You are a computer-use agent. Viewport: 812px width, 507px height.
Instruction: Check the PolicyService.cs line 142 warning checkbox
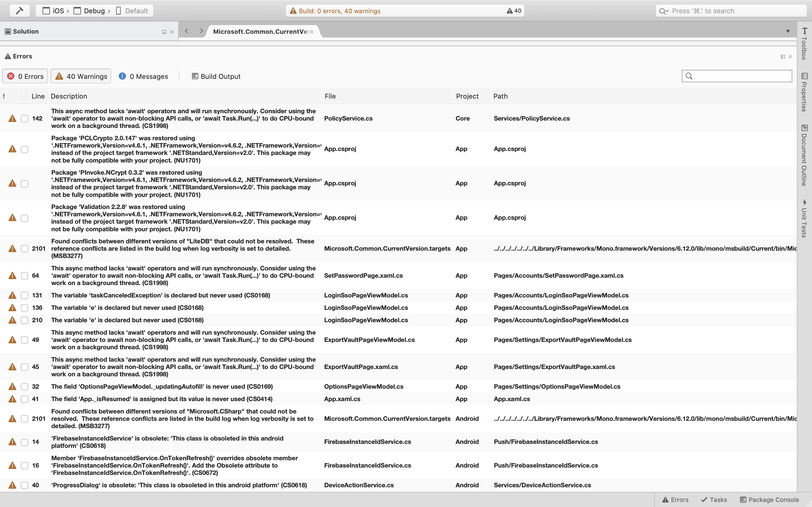[25, 118]
